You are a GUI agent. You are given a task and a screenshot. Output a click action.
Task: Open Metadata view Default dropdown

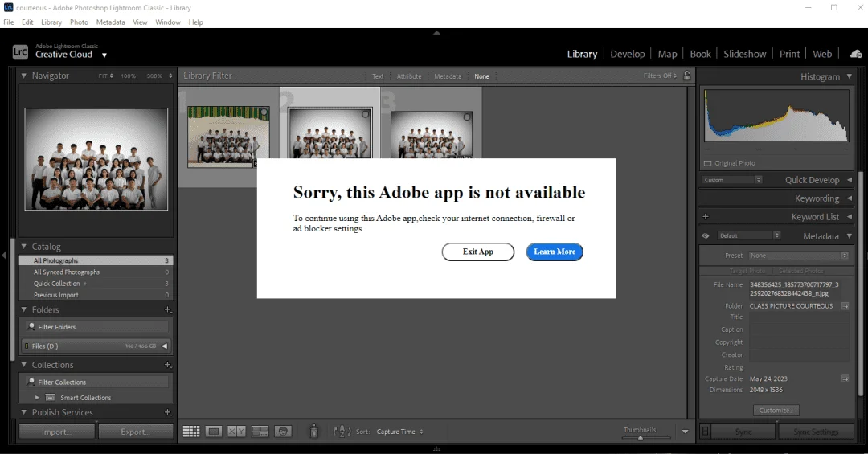(x=749, y=236)
